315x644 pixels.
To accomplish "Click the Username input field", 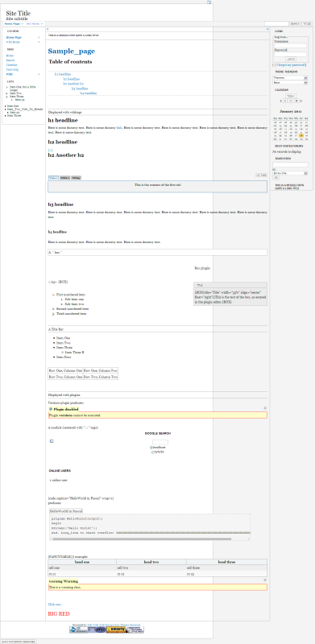I will coord(290,46).
